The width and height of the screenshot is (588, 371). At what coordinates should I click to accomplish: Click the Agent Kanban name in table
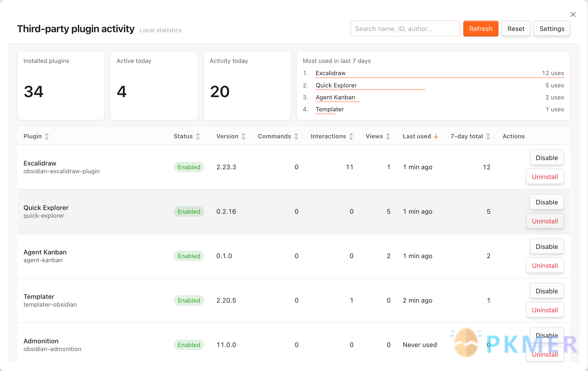(45, 252)
